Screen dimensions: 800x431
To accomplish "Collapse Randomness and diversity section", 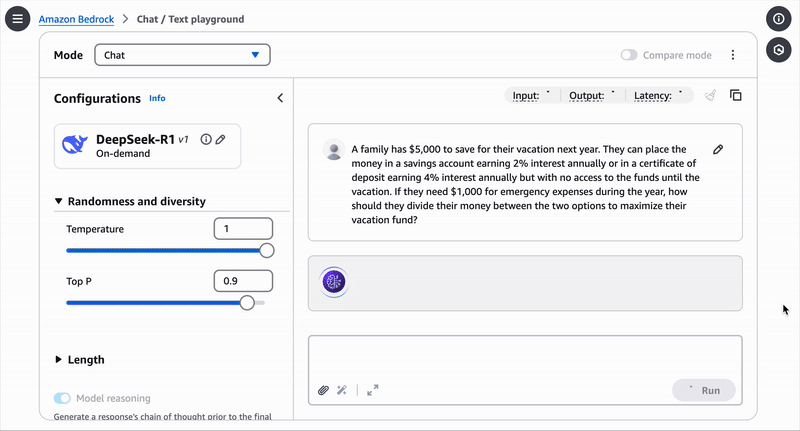I will point(131,201).
